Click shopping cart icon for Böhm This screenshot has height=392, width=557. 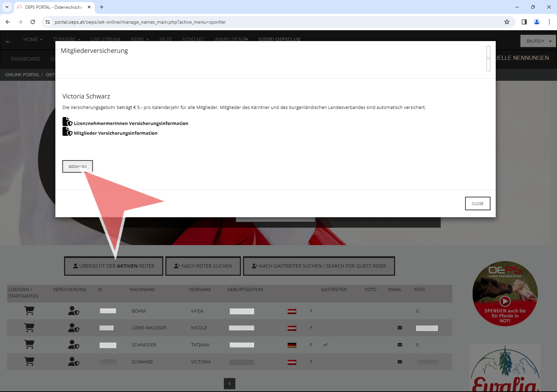(29, 311)
